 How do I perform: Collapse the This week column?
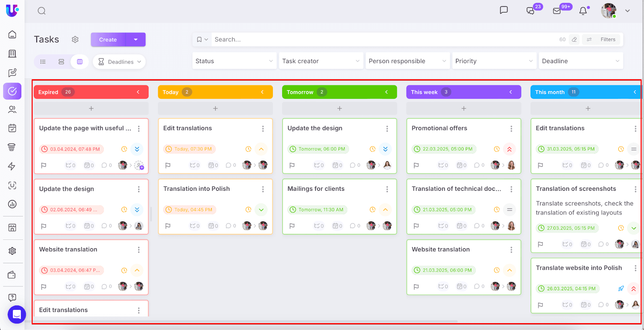coord(510,92)
